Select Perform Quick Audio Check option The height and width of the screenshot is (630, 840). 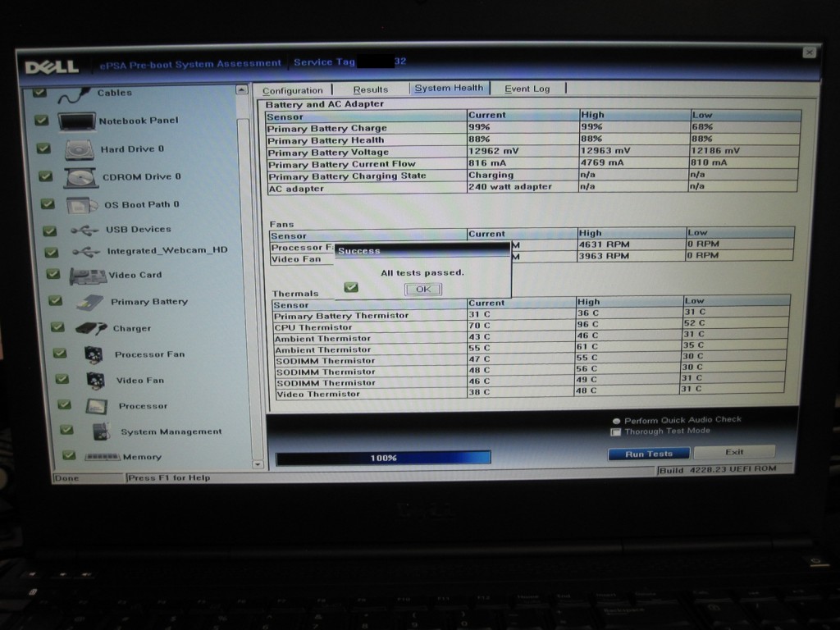pyautogui.click(x=616, y=421)
